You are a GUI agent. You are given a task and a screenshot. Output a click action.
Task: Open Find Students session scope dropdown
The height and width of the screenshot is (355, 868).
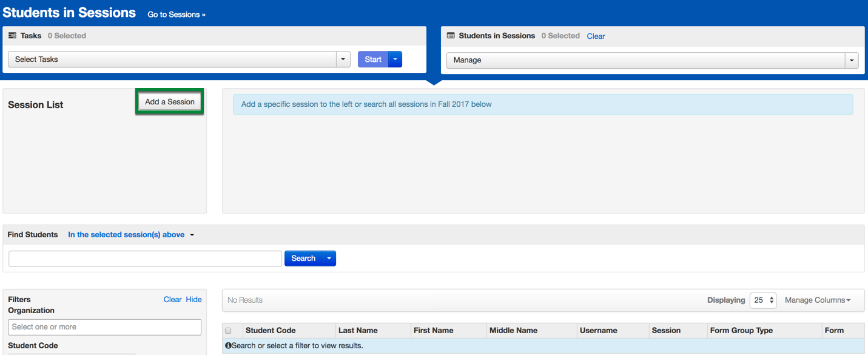[131, 235]
